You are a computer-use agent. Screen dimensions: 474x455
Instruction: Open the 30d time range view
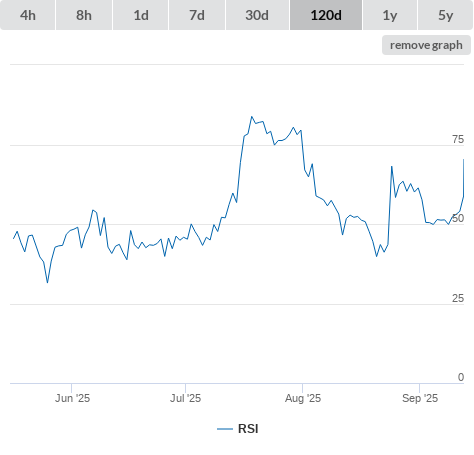(x=257, y=15)
